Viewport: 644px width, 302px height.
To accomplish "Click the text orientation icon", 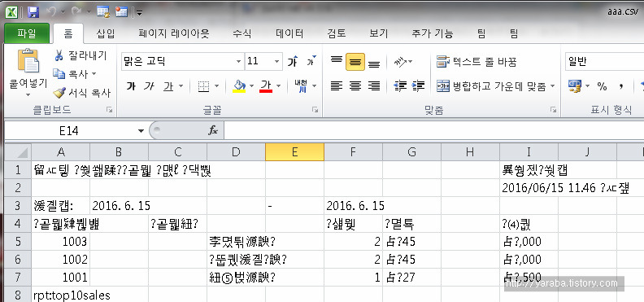I will (400, 62).
